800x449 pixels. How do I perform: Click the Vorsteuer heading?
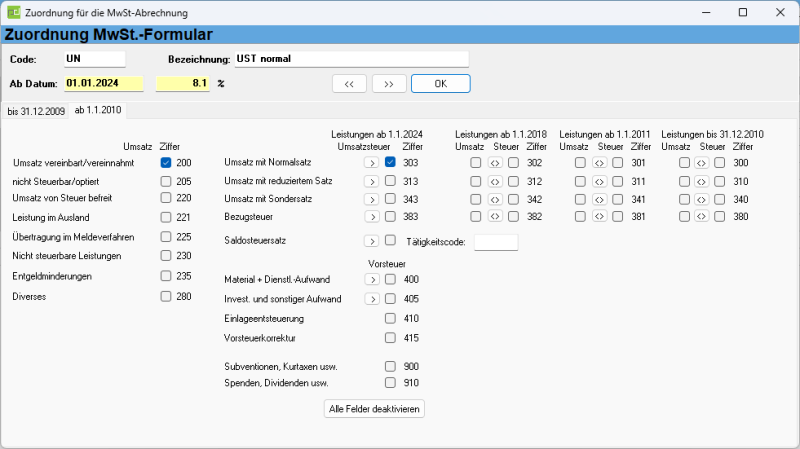point(387,264)
